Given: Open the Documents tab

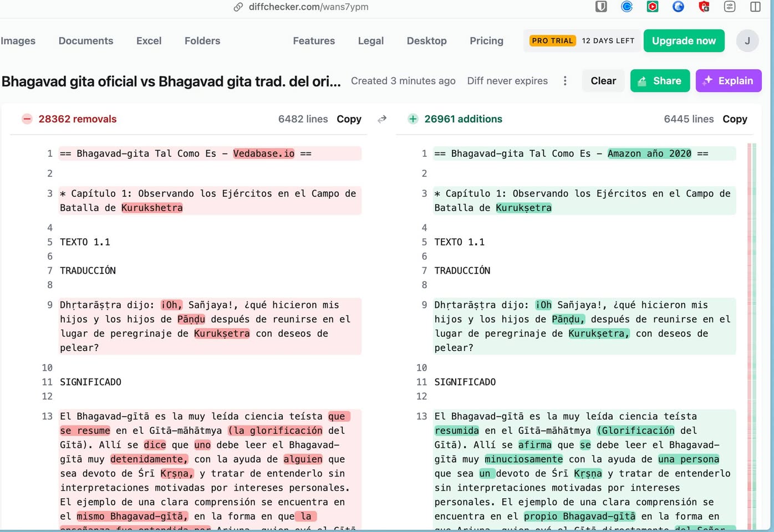Looking at the screenshot, I should click(x=86, y=41).
